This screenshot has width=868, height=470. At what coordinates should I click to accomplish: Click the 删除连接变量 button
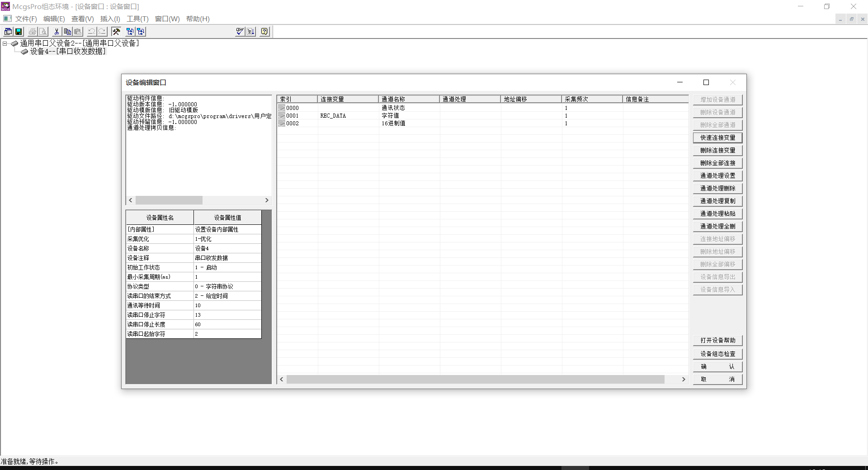tap(717, 150)
